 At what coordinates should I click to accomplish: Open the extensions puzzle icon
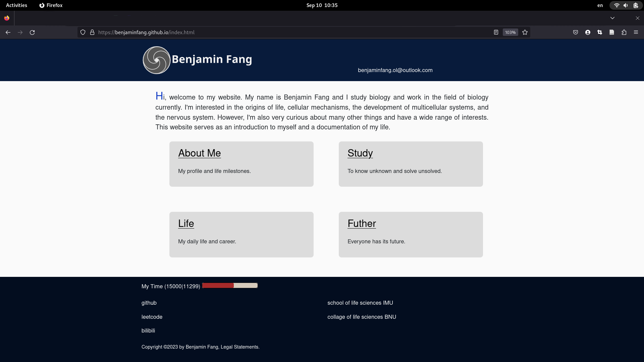pyautogui.click(x=624, y=33)
